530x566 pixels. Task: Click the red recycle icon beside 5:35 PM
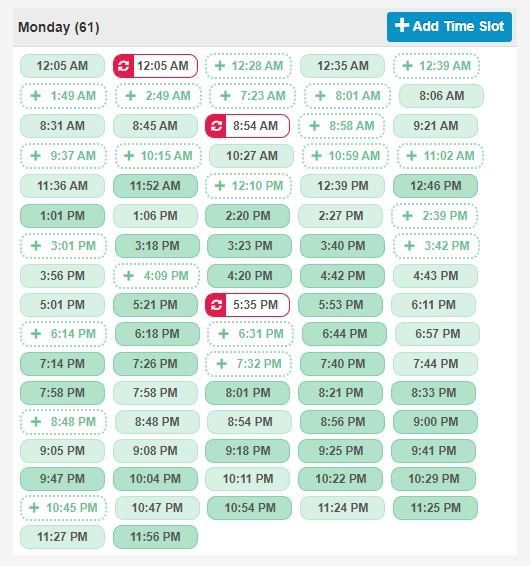[x=216, y=305]
